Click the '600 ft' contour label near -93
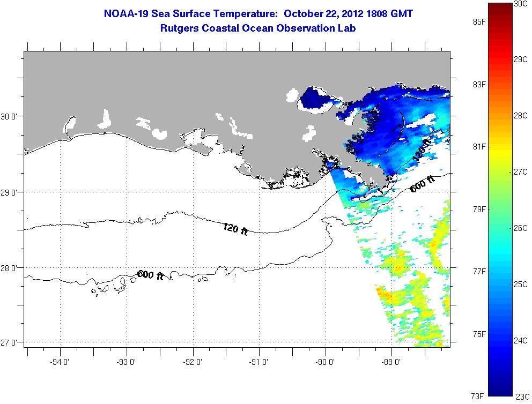Screen dimensions: 532x404 pos(150,275)
